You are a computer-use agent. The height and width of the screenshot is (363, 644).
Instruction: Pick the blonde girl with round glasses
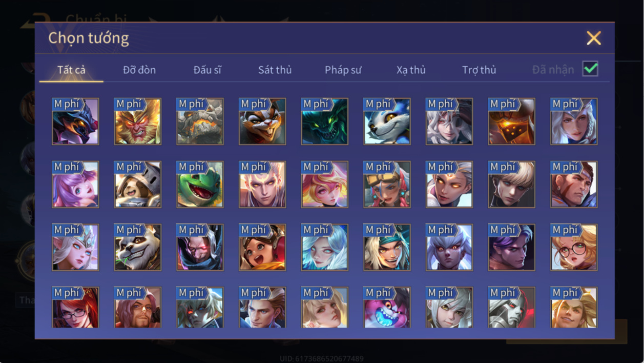pos(574,247)
